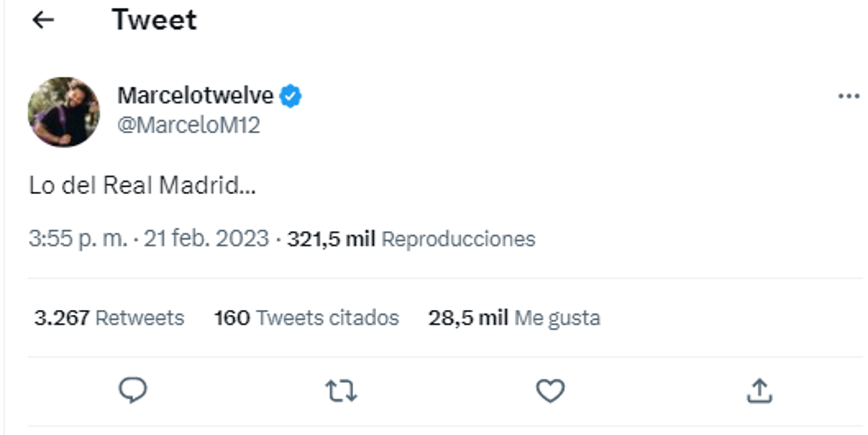Screen dimensions: 868x435
Task: Click the blue verified badge
Action: coord(291,96)
